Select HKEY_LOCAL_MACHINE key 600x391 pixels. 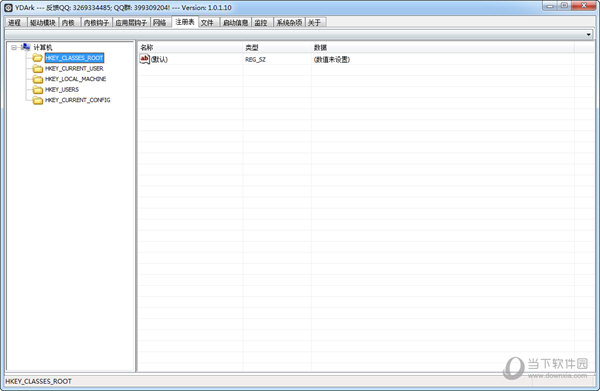tap(75, 79)
